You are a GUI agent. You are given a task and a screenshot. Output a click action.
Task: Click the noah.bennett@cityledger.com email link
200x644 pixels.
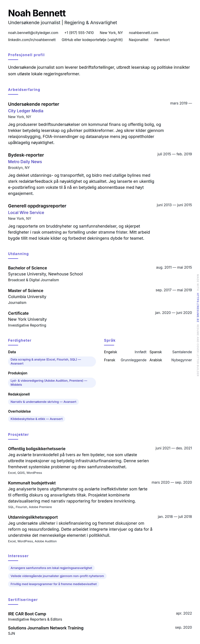click(33, 33)
